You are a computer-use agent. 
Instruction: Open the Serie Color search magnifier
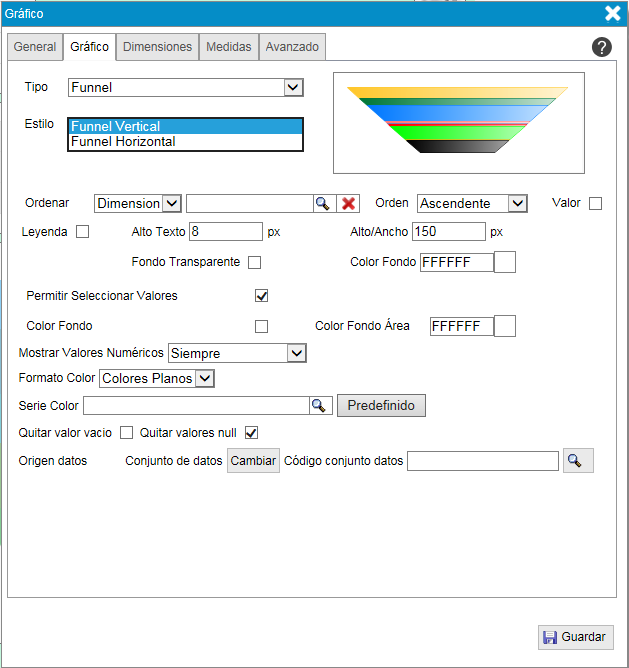(319, 405)
